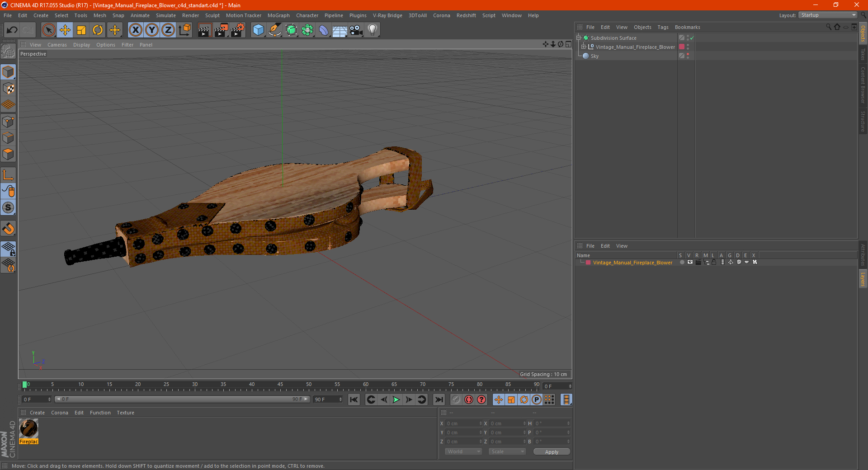Open the spline Pen tool

(x=274, y=30)
